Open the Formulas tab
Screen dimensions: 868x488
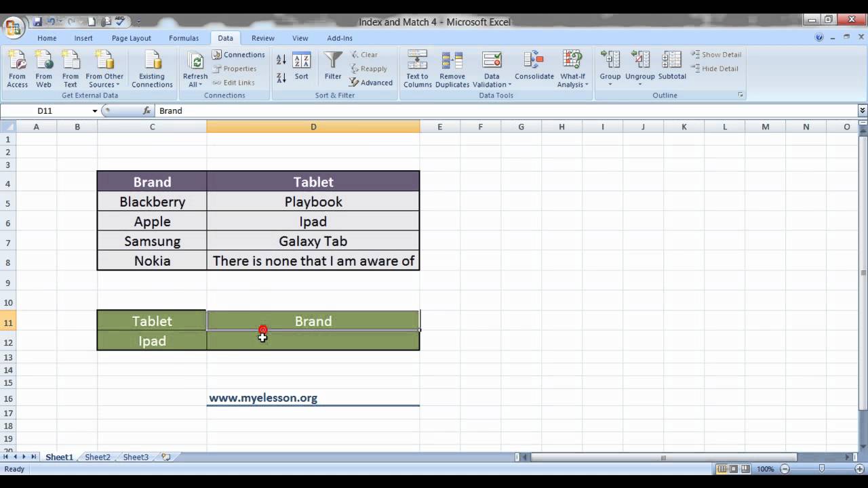(184, 38)
